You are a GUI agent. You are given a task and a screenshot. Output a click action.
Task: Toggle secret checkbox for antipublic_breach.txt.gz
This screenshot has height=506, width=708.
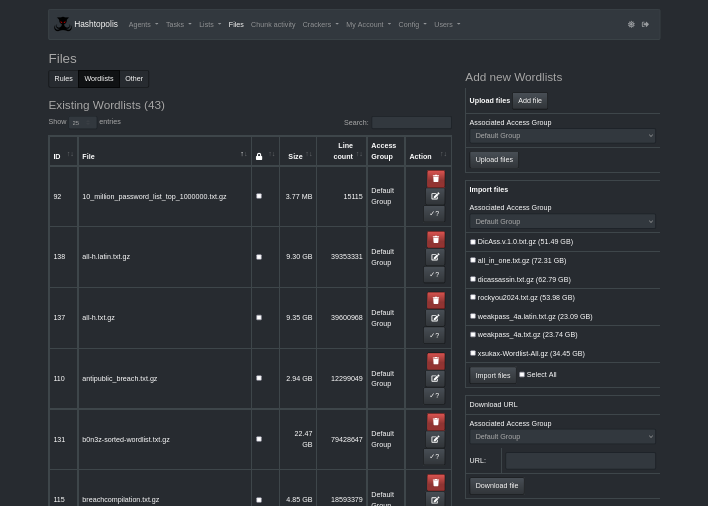[259, 378]
